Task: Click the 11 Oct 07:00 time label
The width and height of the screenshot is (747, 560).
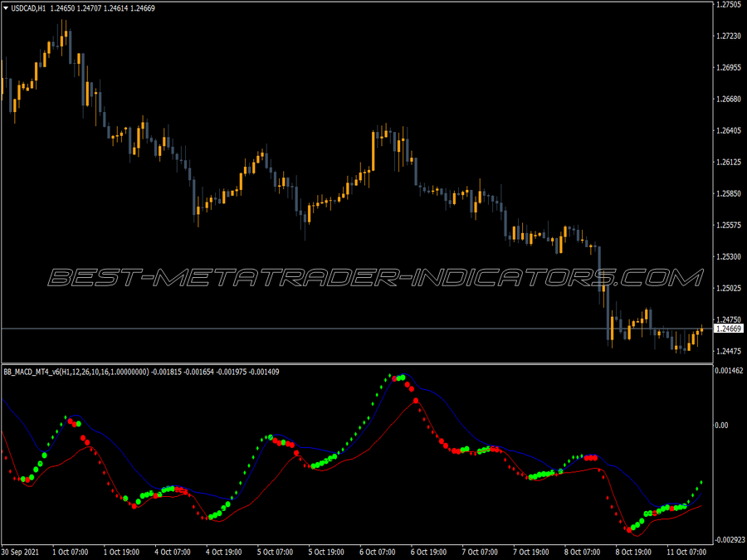Action: (x=686, y=552)
